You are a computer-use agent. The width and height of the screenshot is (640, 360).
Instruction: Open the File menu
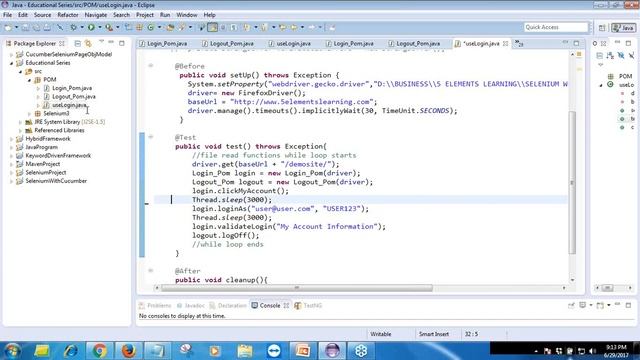(x=7, y=15)
